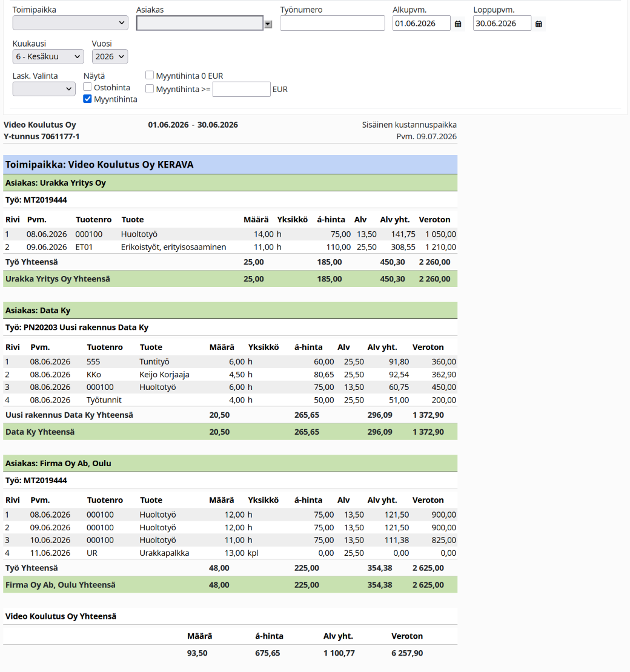Tick the Myyntihinta 0 EUR checkbox
The height and width of the screenshot is (672, 630).
pos(150,76)
